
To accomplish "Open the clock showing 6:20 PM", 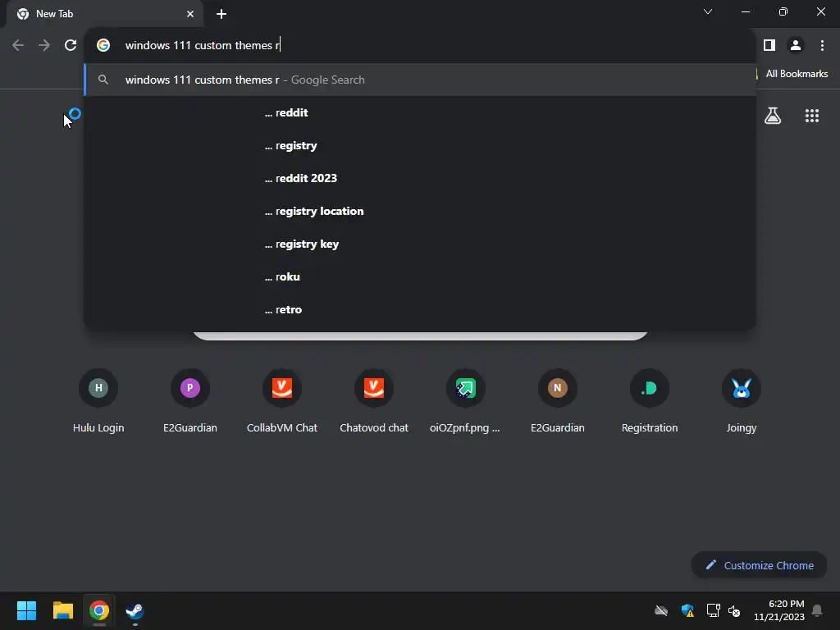I will point(779,610).
